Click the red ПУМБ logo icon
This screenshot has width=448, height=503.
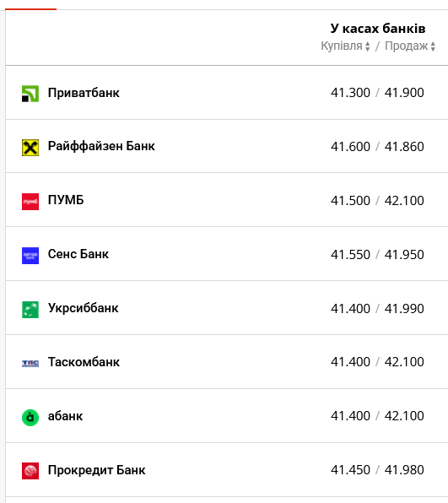coord(30,202)
